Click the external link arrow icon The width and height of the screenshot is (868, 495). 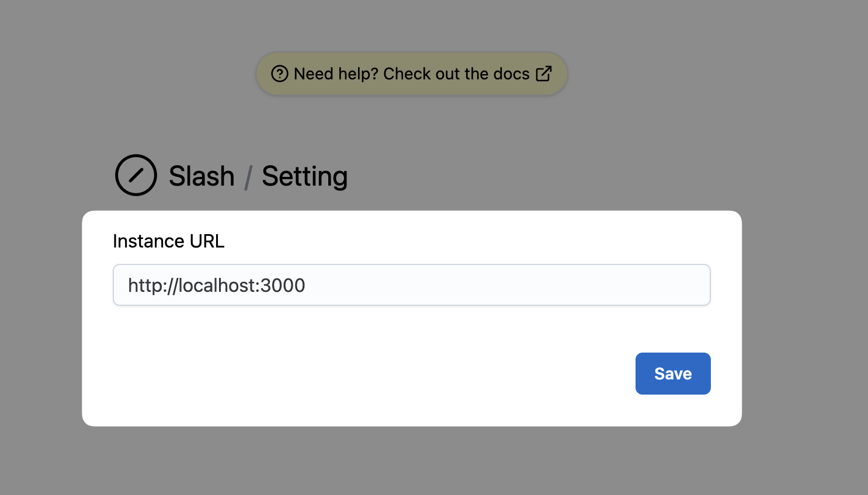pos(544,74)
